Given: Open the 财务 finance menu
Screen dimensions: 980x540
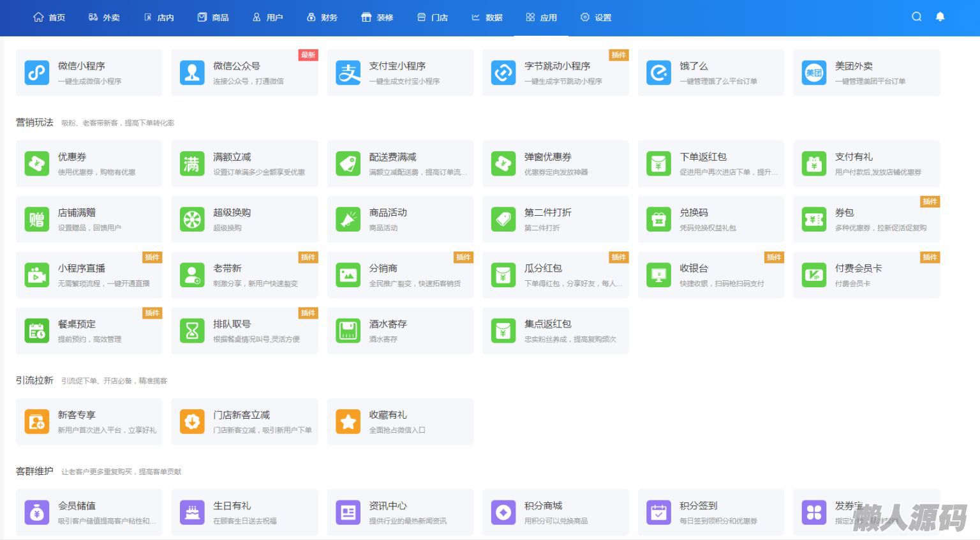Looking at the screenshot, I should pos(322,17).
